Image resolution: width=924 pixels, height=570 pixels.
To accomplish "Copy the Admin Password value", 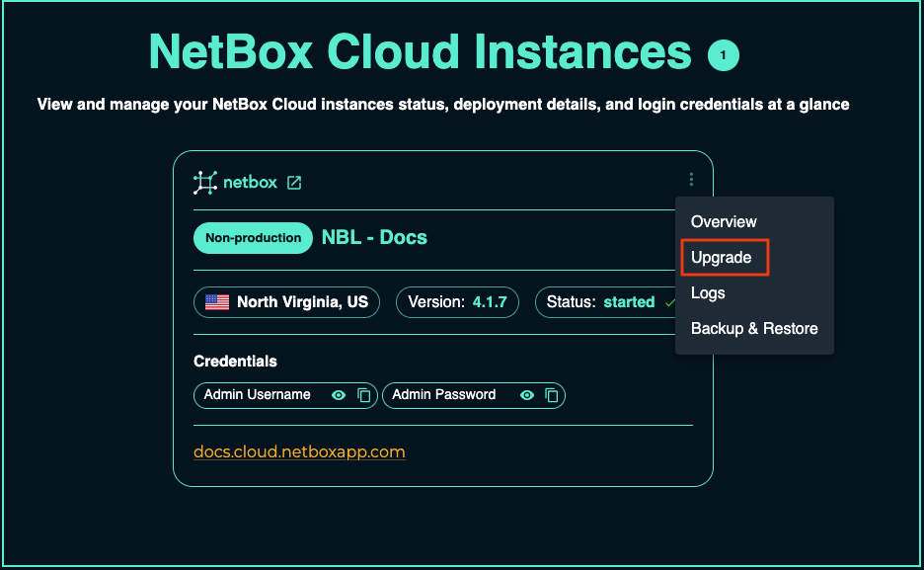I will pos(552,395).
